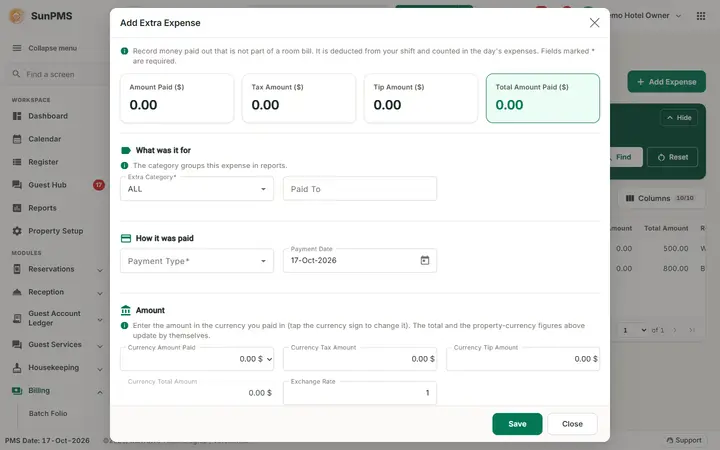This screenshot has height=450, width=720.
Task: Click the Reservations module icon
Action: (x=17, y=269)
